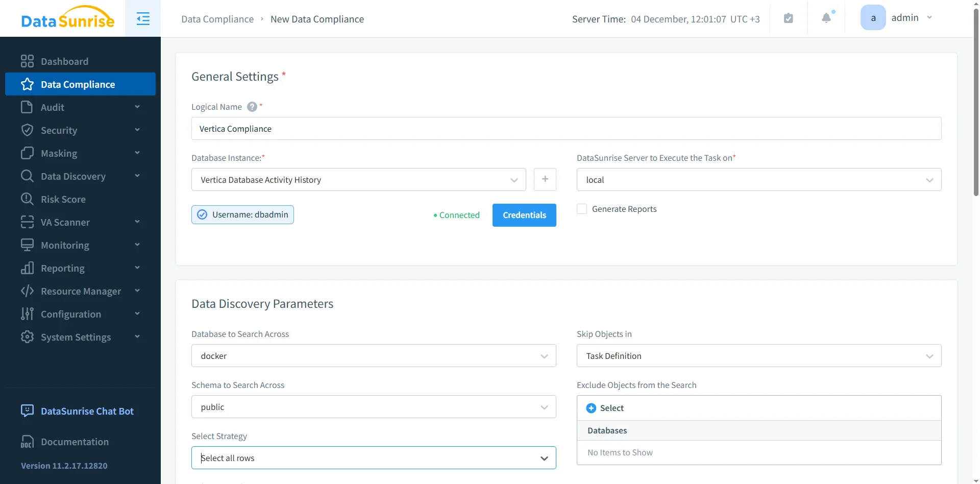Select the Risk Score gauge icon
Screen dimensions: 980x484
[28, 199]
